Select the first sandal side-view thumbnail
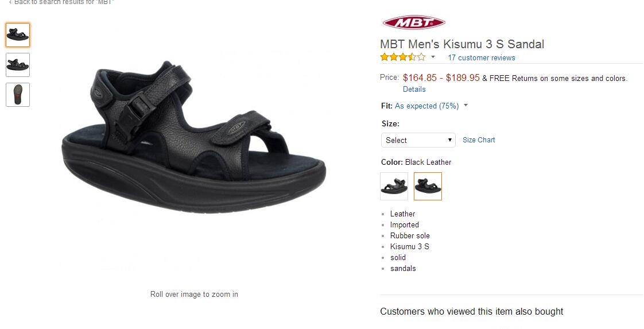644x329 pixels. (18, 35)
